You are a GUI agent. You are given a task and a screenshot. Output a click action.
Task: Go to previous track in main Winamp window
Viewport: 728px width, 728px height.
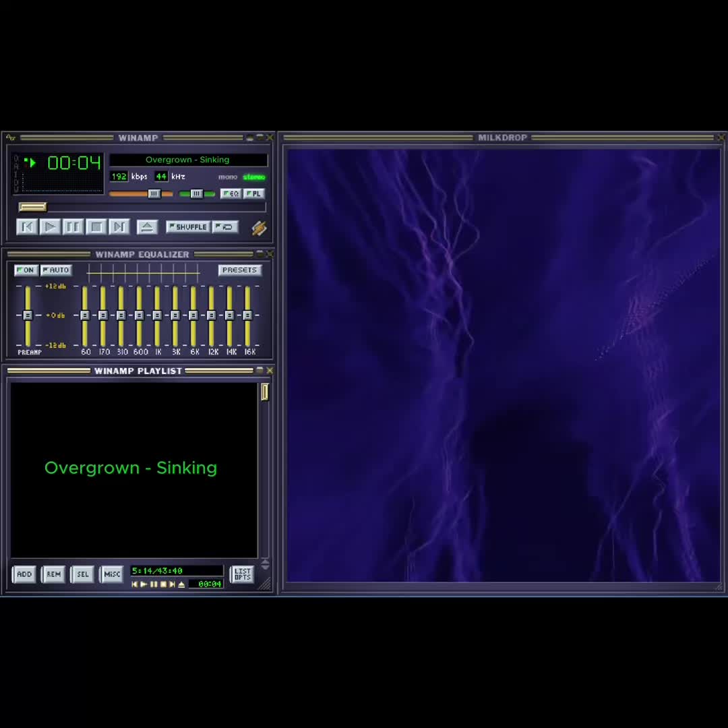click(27, 227)
